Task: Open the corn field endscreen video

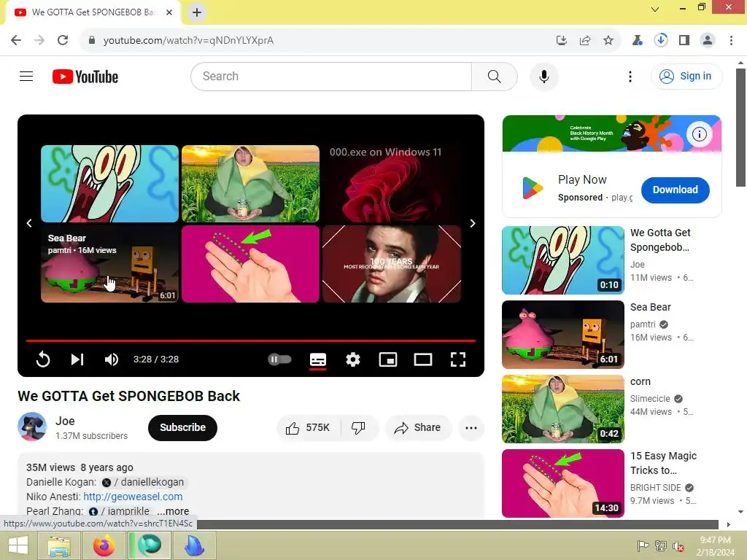Action: pyautogui.click(x=251, y=183)
